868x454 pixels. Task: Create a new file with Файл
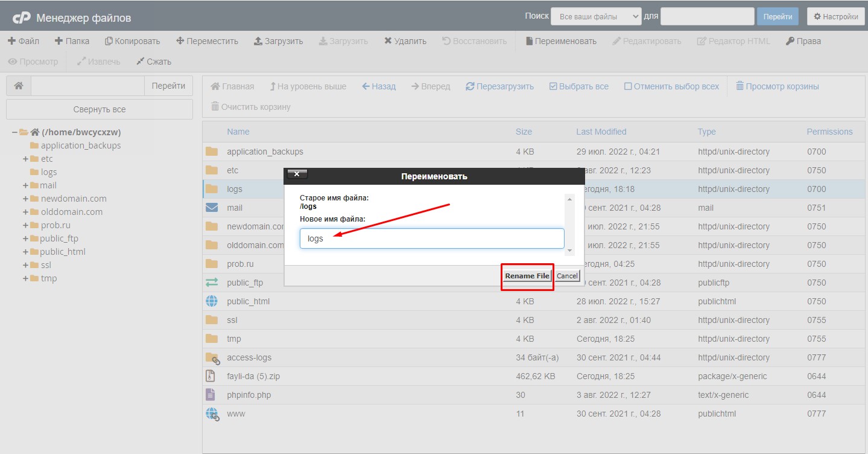[x=24, y=41]
